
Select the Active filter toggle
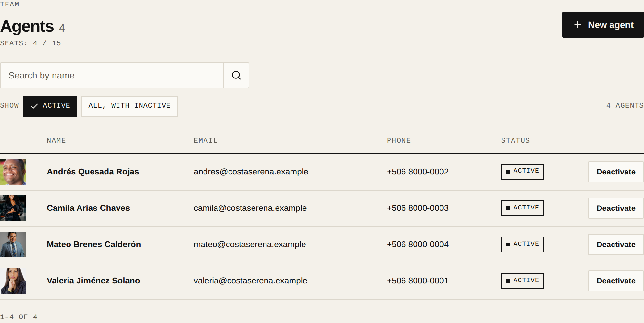50,106
